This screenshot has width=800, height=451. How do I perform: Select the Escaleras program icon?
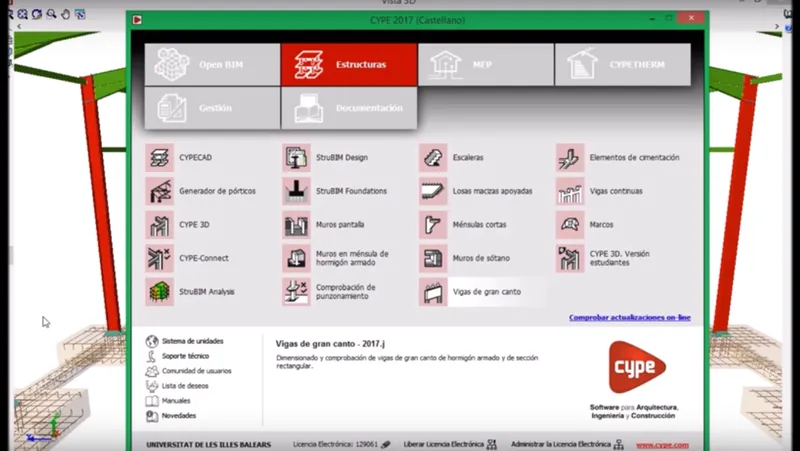pyautogui.click(x=433, y=158)
